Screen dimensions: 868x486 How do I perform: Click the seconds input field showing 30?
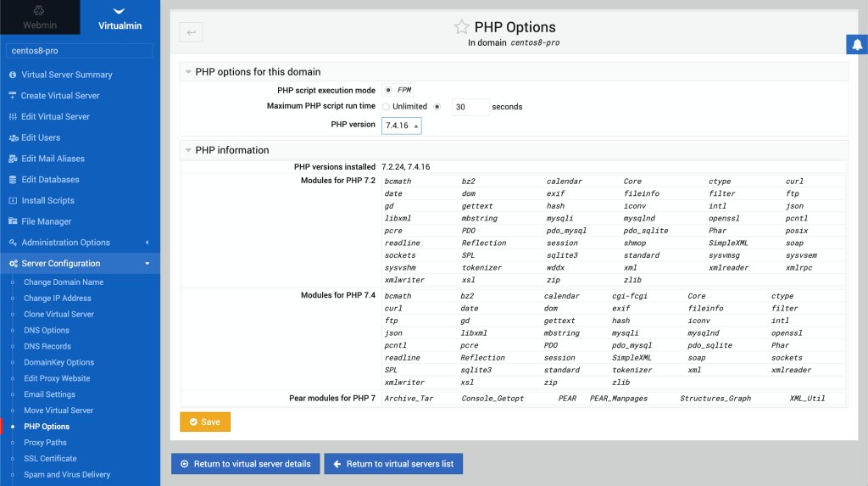(471, 107)
